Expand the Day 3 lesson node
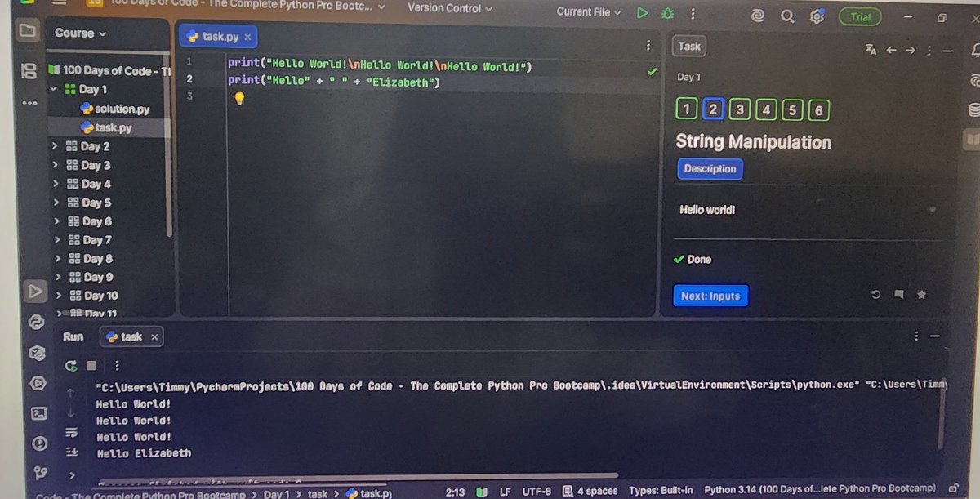Image resolution: width=980 pixels, height=499 pixels. (55, 165)
